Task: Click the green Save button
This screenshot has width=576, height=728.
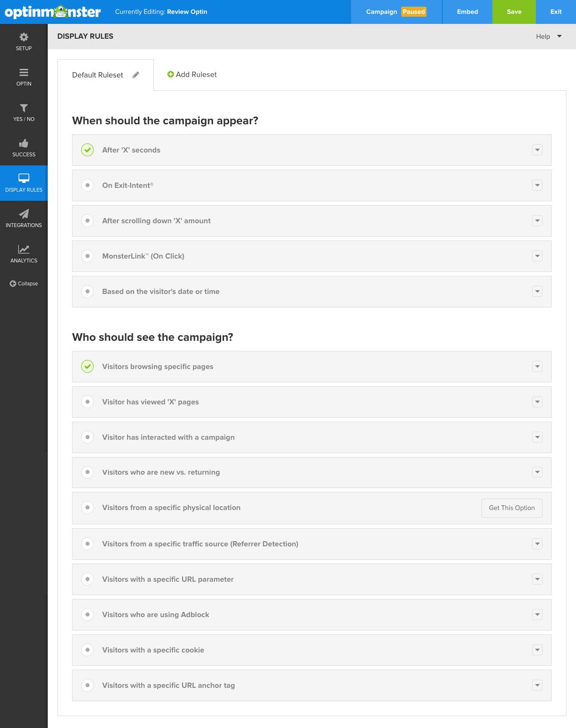Action: (x=514, y=12)
